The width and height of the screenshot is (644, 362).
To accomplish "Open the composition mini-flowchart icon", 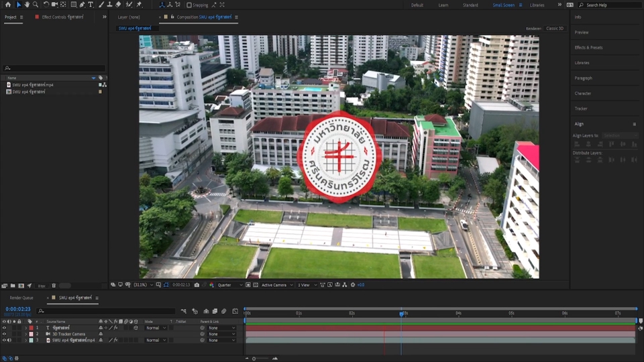I will click(x=184, y=311).
